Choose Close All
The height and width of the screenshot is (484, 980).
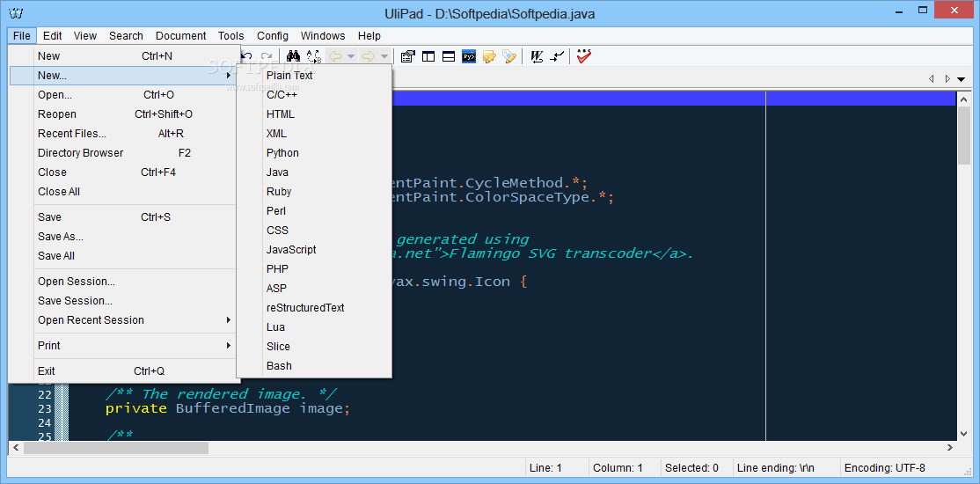pyautogui.click(x=123, y=192)
